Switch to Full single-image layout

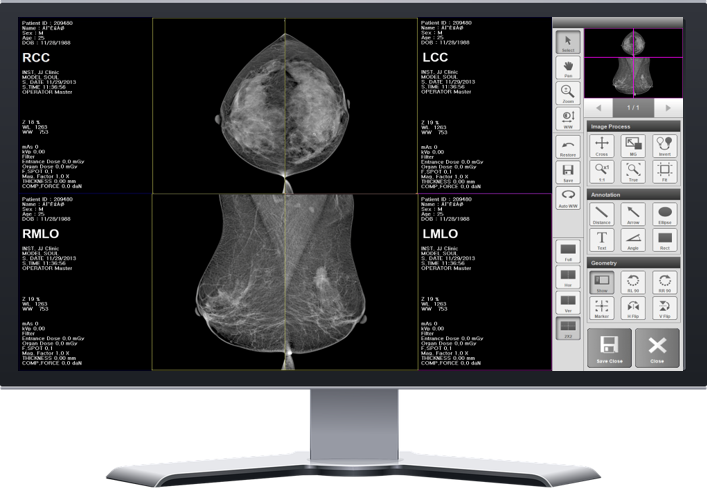(x=567, y=251)
